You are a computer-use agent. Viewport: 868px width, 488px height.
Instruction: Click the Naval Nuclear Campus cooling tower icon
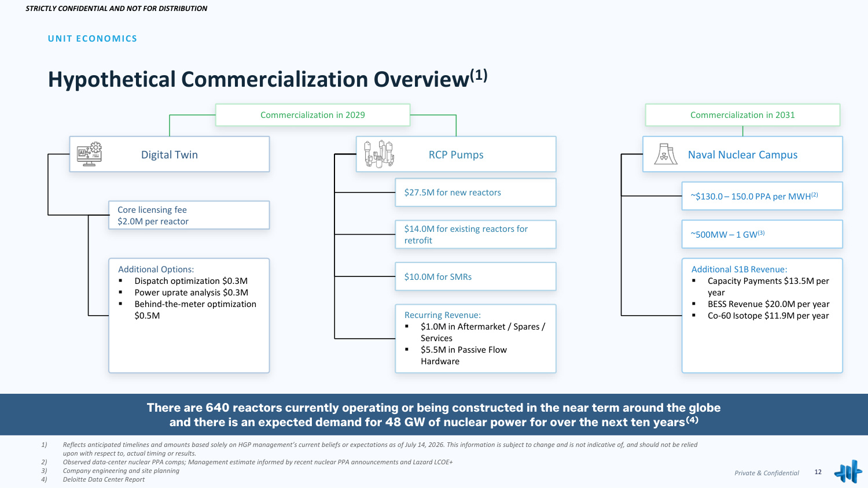[665, 154]
